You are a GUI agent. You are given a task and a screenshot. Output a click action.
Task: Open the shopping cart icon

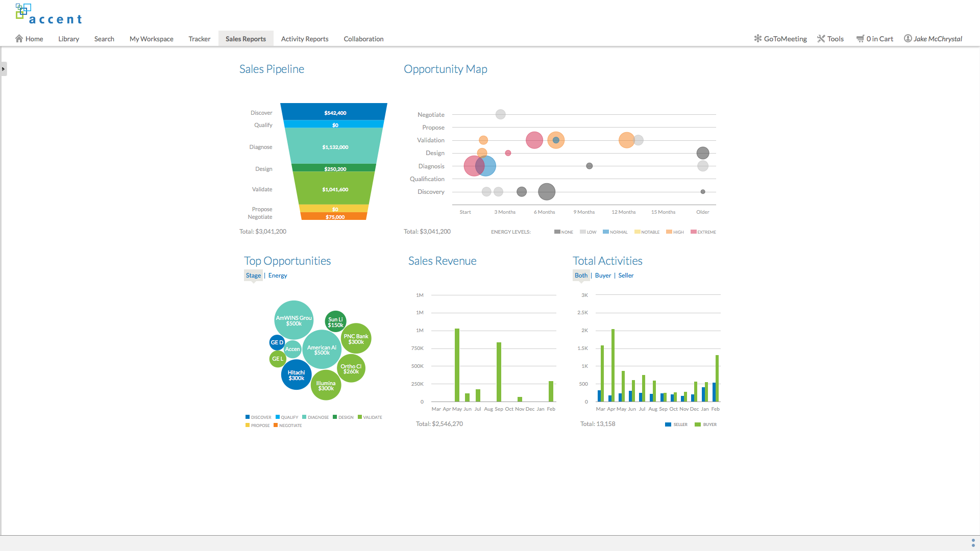[x=860, y=39]
